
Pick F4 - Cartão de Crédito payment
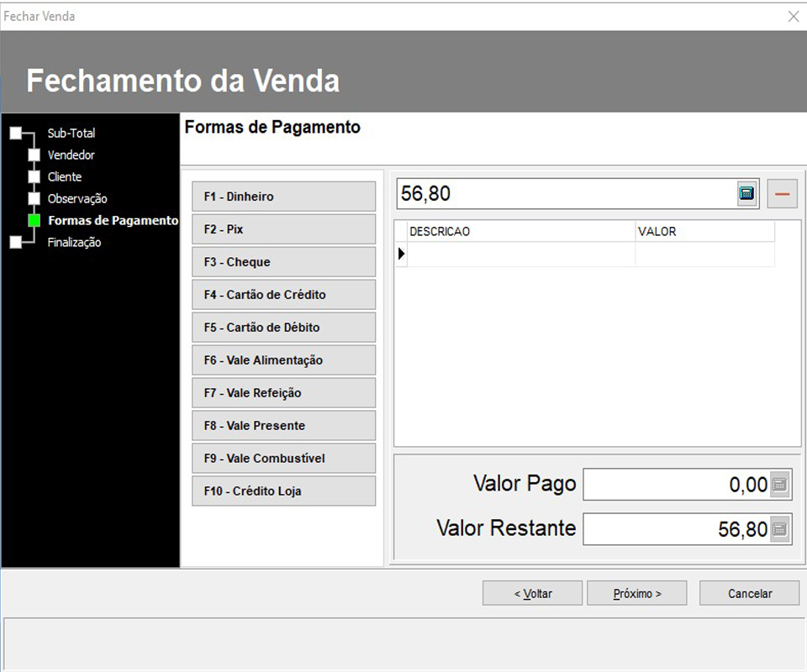coord(283,294)
